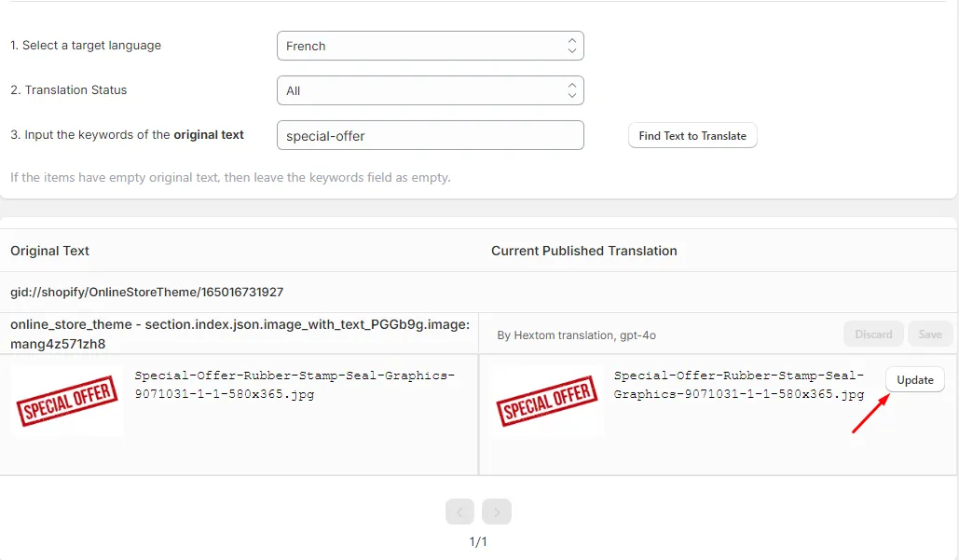
Task: Click the original image filename text
Action: coord(295,385)
